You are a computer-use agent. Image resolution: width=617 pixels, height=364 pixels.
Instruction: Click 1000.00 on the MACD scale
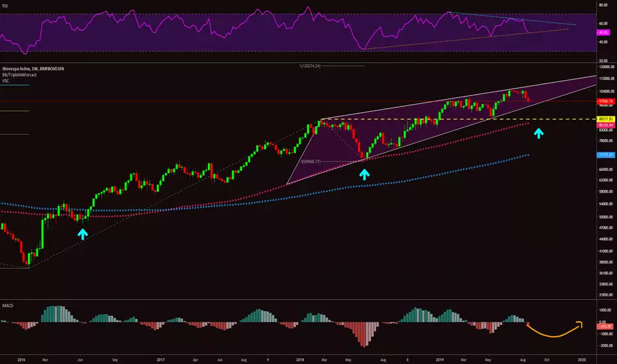click(605, 310)
